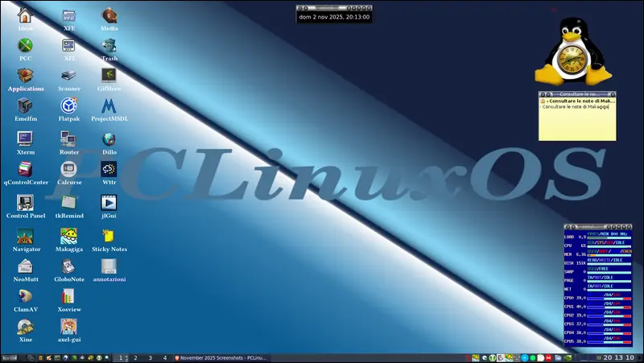Click the sticky note title bar
644x363 pixels.
point(577,94)
